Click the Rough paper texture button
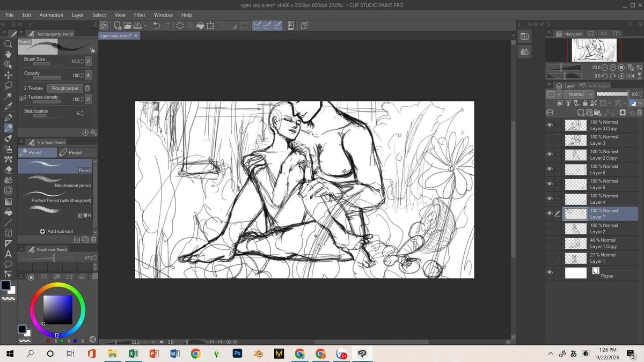 click(65, 88)
